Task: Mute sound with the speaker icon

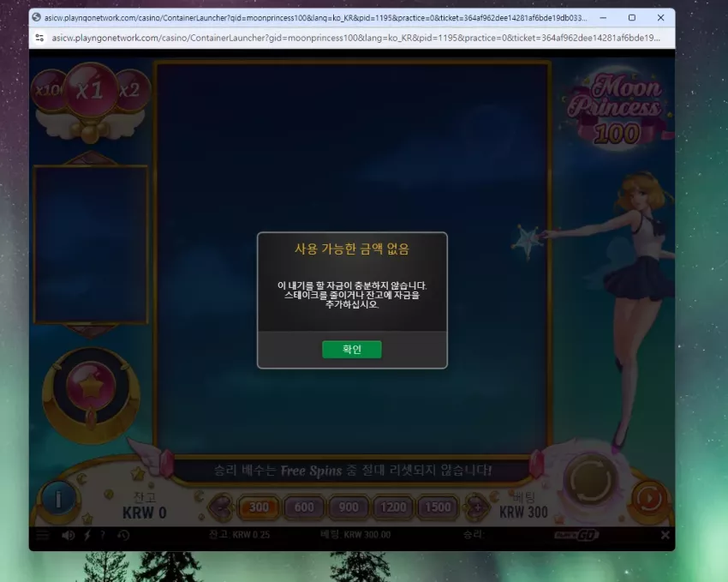Action: coord(68,535)
